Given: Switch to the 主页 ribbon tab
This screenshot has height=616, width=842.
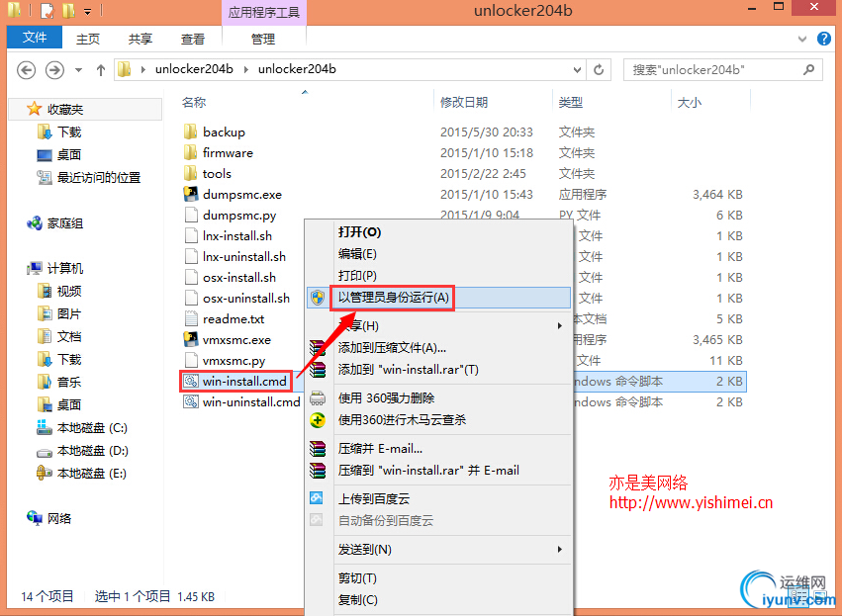Looking at the screenshot, I should tap(87, 39).
